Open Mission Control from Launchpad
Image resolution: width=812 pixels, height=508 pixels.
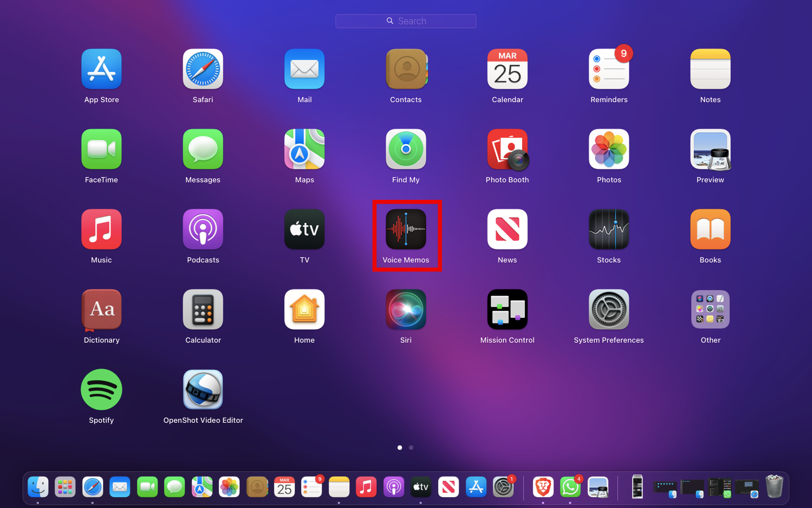[507, 310]
